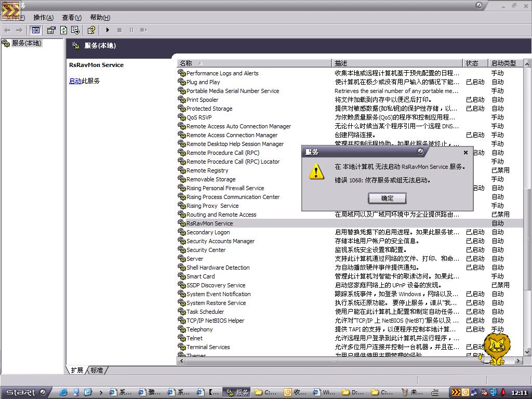The height and width of the screenshot is (399, 532).
Task: Click the horizontal scrollbar right arrow
Action: (518, 360)
